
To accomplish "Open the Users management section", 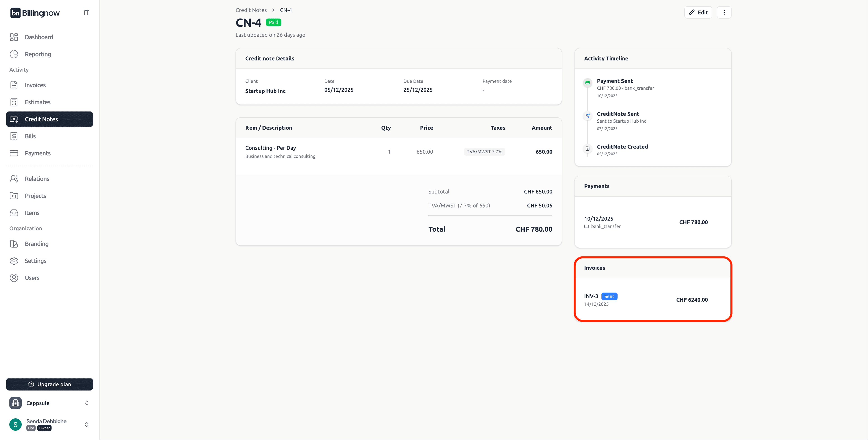I will [32, 278].
